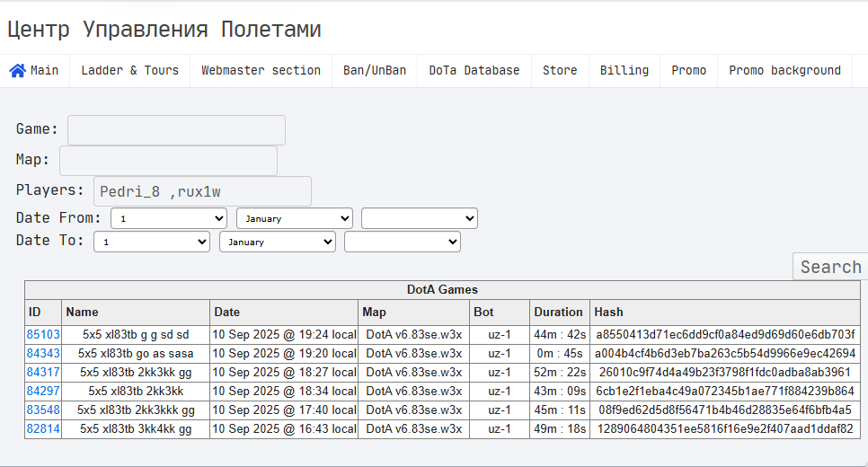Click the Game input field

coord(177,130)
